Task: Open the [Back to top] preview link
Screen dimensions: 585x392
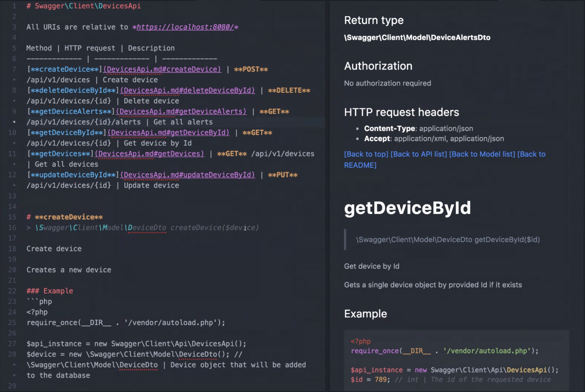Action: tap(366, 154)
